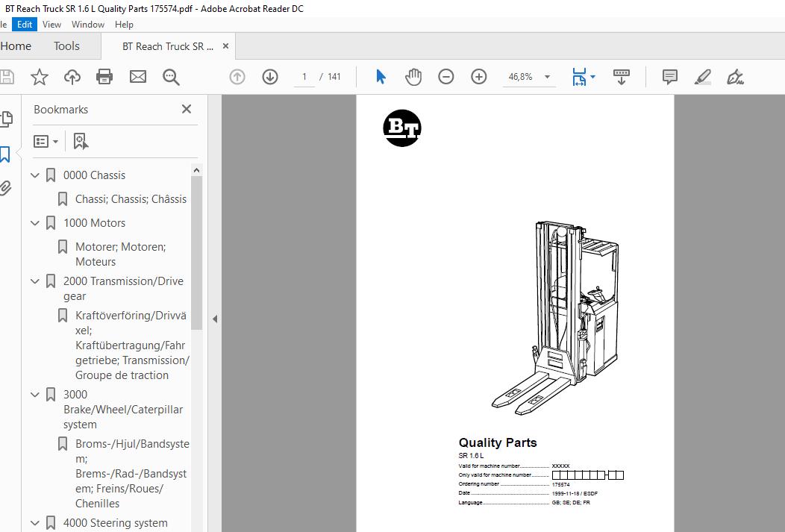The image size is (785, 532).
Task: Collapse the 0000 Chassis bookmark
Action: (x=34, y=175)
